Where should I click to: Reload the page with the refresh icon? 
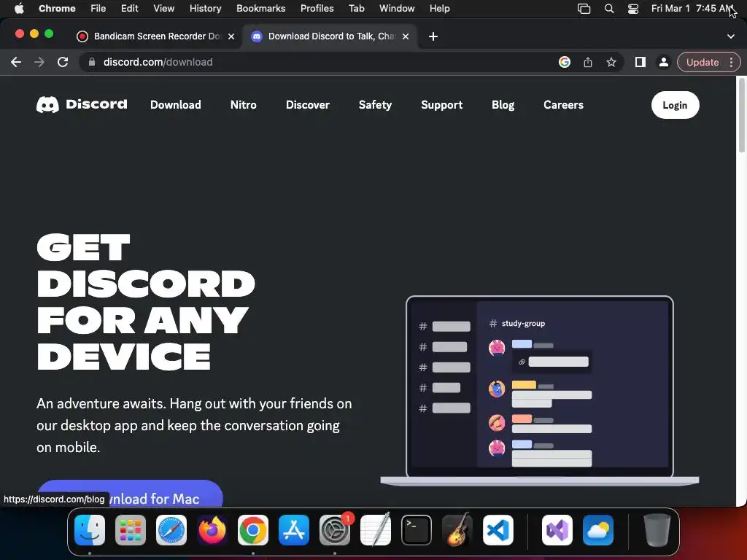click(x=63, y=63)
